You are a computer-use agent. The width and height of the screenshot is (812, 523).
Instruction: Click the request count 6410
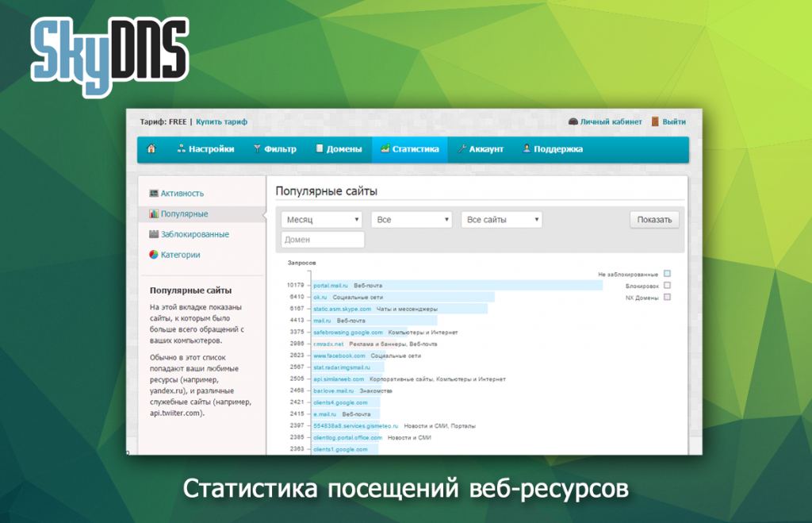coord(297,297)
